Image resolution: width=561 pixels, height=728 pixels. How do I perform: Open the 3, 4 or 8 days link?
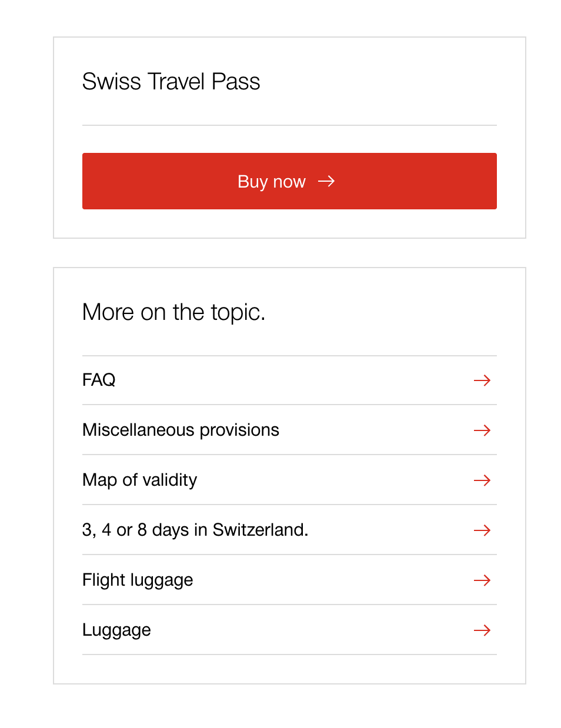195,530
